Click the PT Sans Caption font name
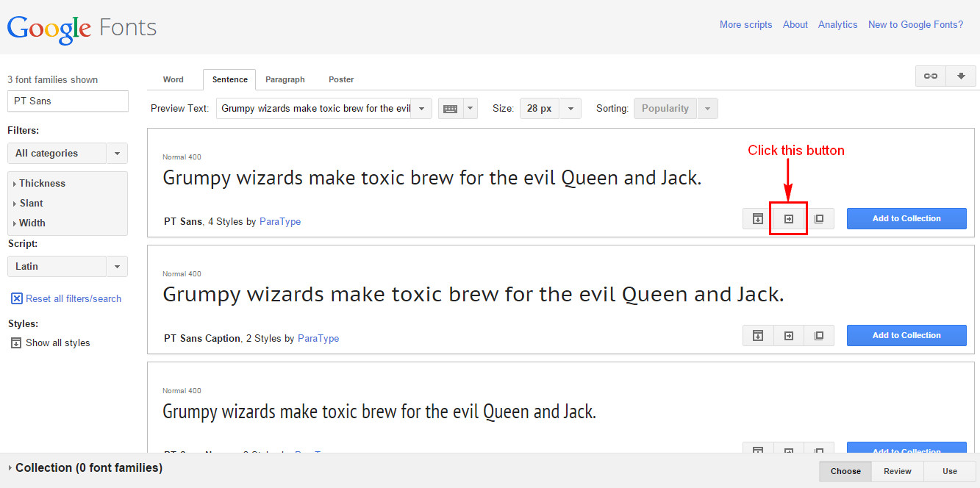Viewport: 980px width, 488px height. click(202, 338)
